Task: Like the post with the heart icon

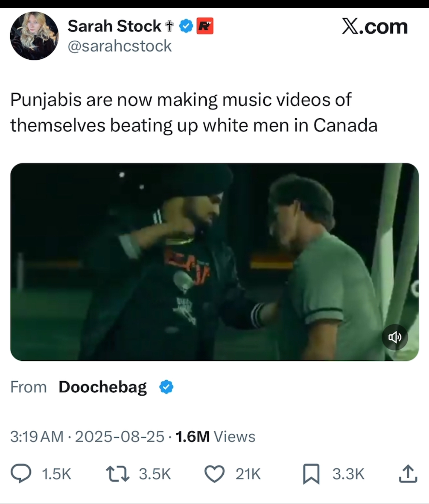Action: coord(214,474)
